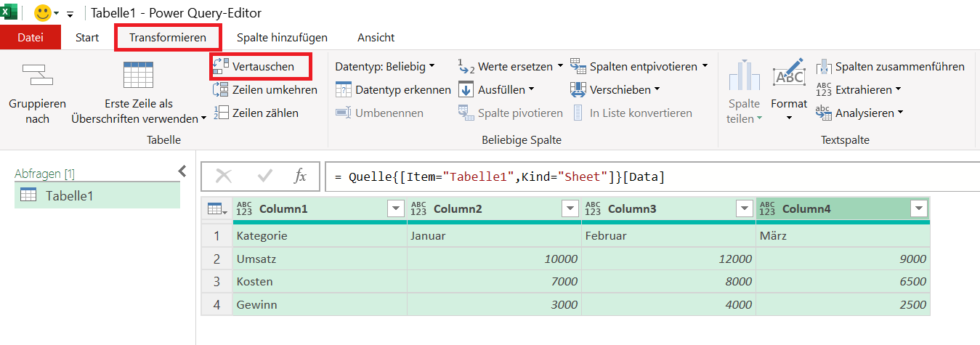Open the Column4 filter dropdown

pyautogui.click(x=919, y=209)
